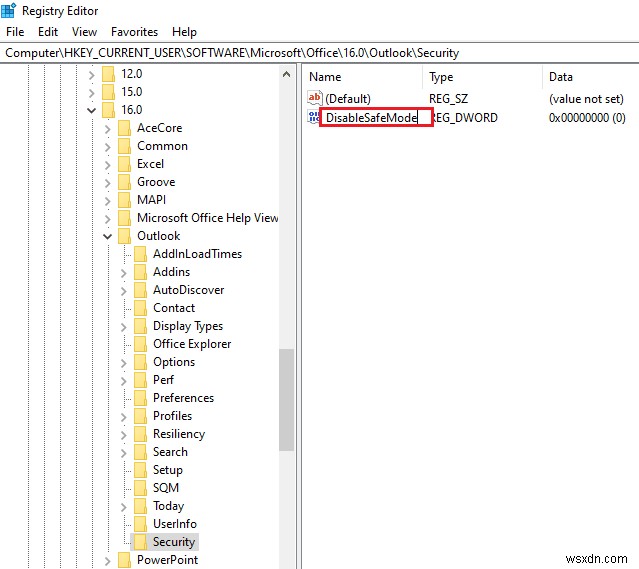
Task: Select the (Default) value entry
Action: (x=348, y=99)
